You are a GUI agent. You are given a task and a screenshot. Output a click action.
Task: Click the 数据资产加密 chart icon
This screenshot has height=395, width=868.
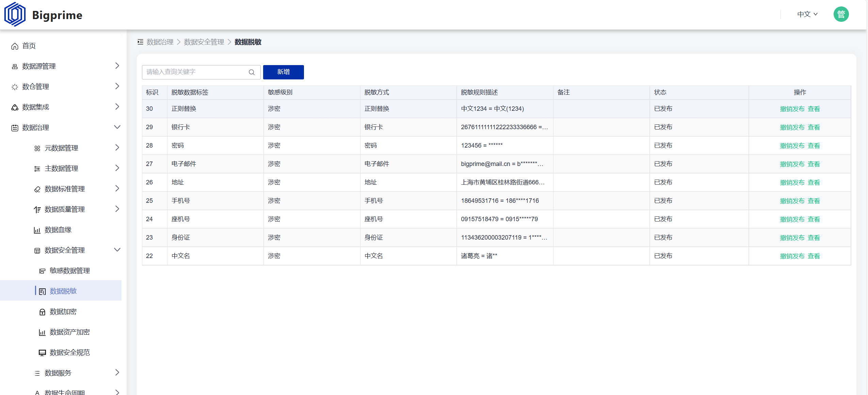point(42,332)
